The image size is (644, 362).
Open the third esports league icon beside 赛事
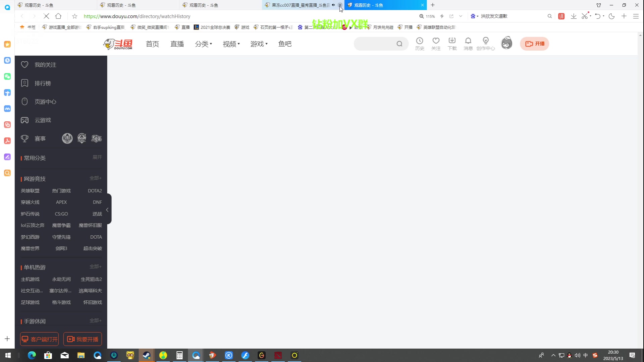tap(97, 138)
